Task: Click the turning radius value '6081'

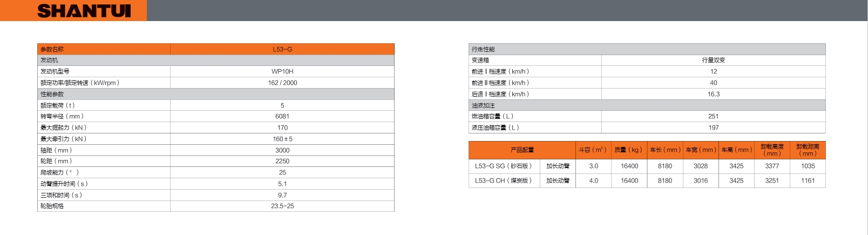Action: [282, 116]
